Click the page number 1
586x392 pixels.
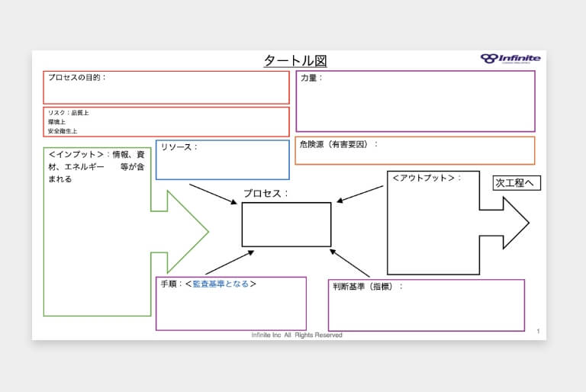[538, 331]
